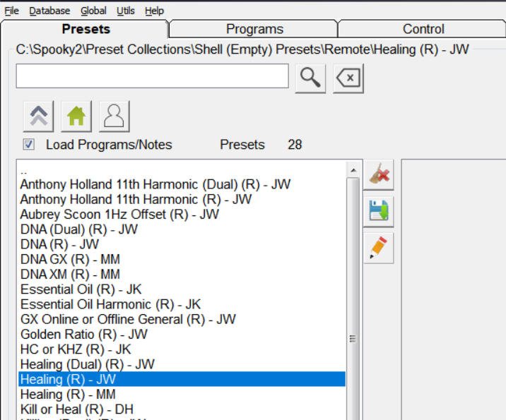Click inside the preset search field

click(152, 76)
